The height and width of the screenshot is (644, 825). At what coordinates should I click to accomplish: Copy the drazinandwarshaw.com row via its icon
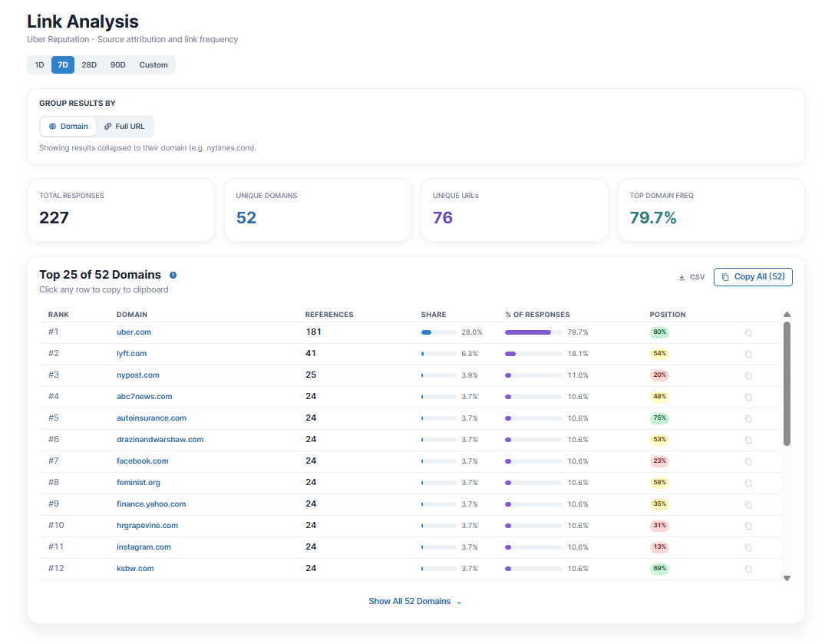(x=748, y=441)
